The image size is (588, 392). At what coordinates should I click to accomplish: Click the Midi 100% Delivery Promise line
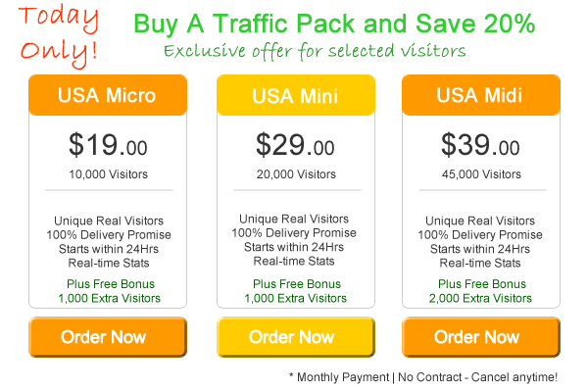tap(480, 235)
